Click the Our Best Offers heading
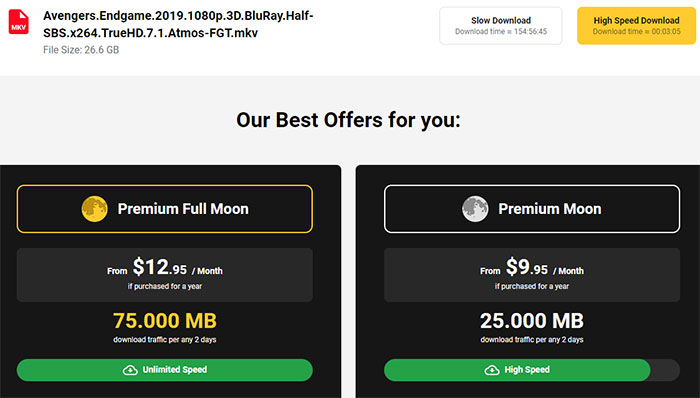700x398 pixels. pos(348,120)
